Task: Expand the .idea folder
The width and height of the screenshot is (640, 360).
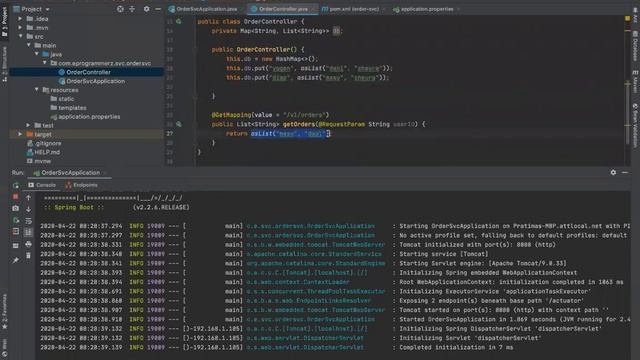Action: [20, 19]
